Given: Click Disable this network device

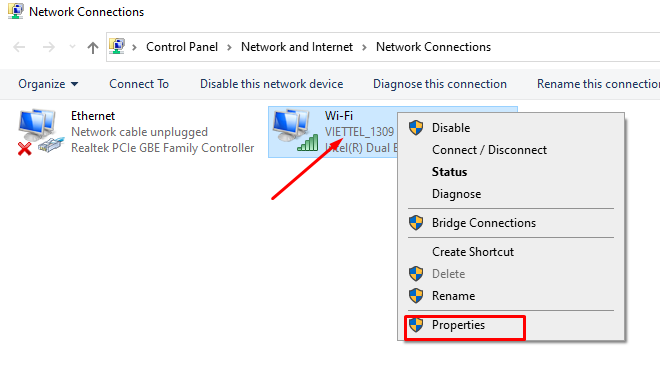Looking at the screenshot, I should [271, 84].
